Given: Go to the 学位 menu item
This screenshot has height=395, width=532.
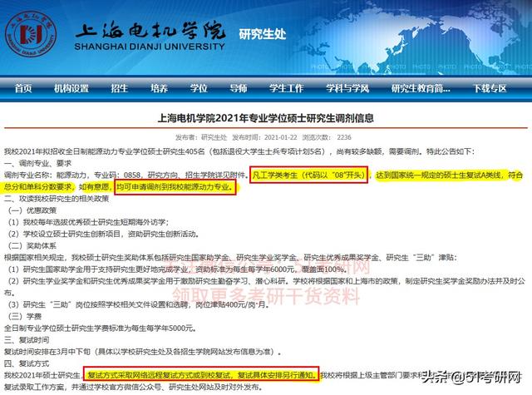Looking at the screenshot, I should pos(199,89).
